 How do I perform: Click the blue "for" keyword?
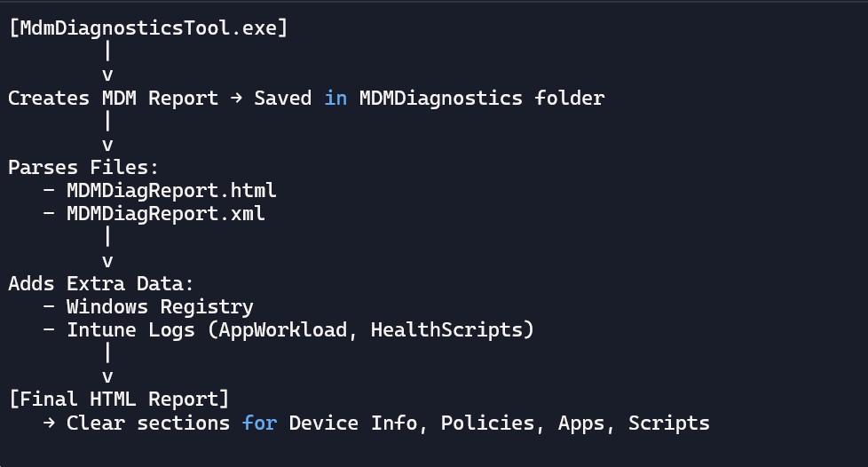(x=259, y=423)
